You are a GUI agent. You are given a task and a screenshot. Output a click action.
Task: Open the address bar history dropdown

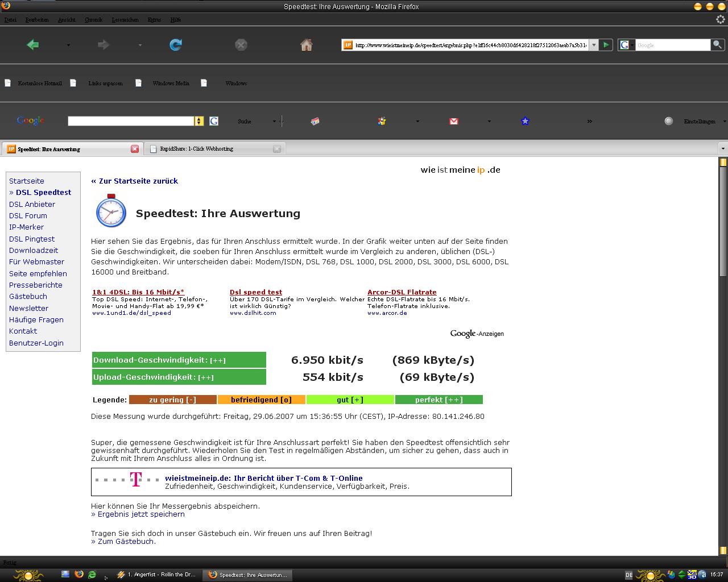(x=594, y=45)
